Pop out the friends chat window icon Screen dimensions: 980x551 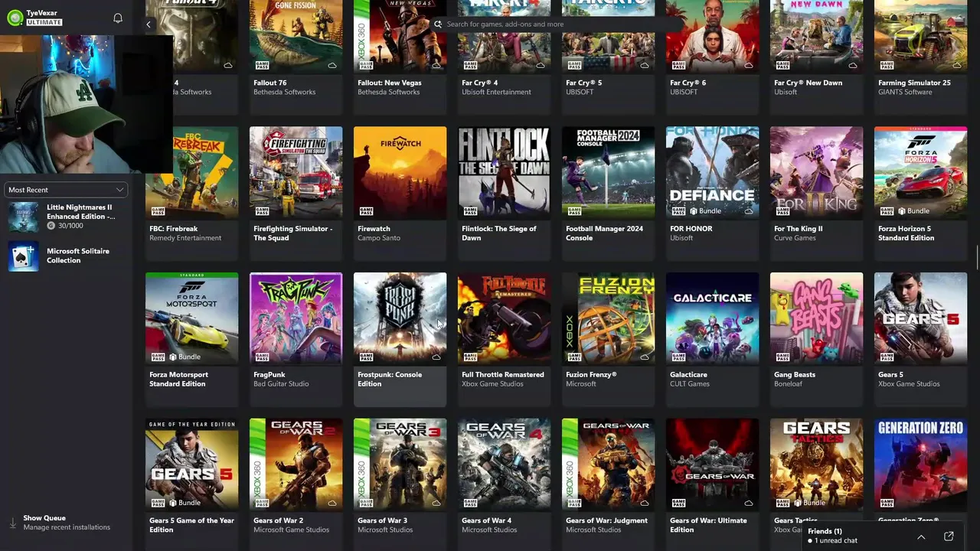(949, 536)
